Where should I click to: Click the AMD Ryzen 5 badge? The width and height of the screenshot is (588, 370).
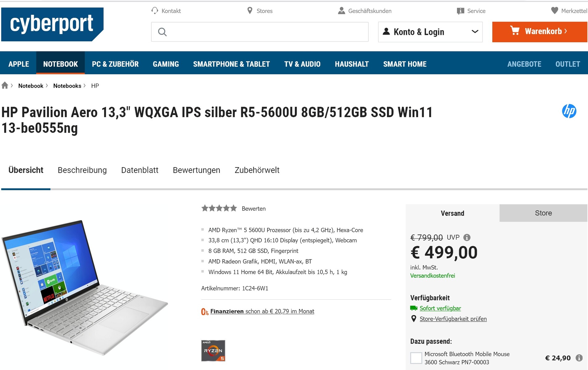click(213, 351)
